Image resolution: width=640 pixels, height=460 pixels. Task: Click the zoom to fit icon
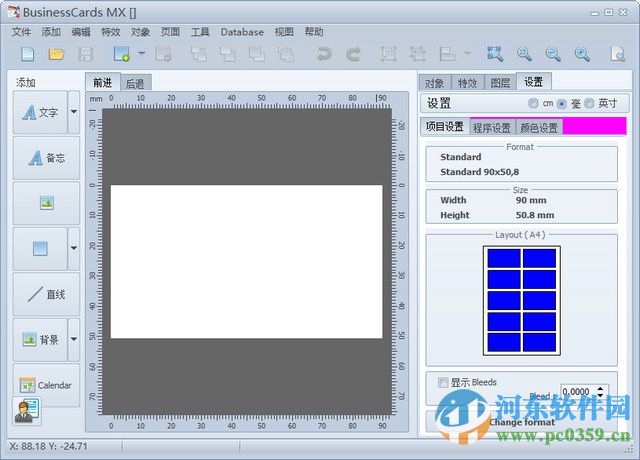click(x=495, y=54)
